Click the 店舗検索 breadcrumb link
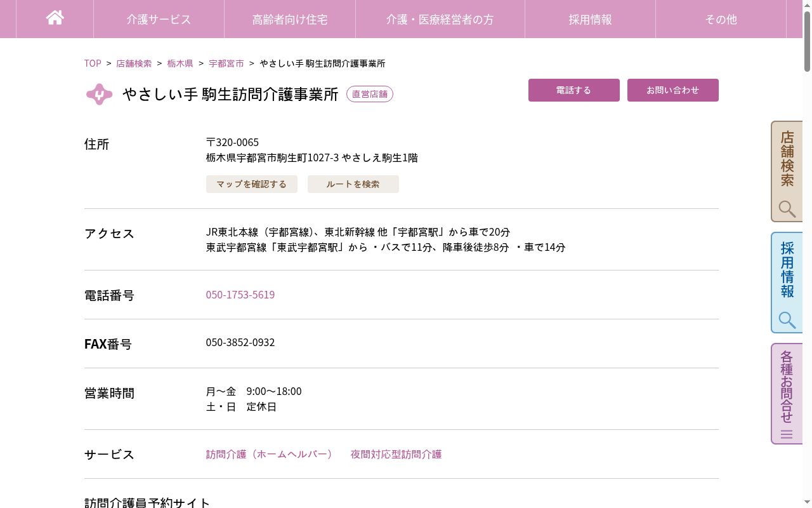 (134, 63)
